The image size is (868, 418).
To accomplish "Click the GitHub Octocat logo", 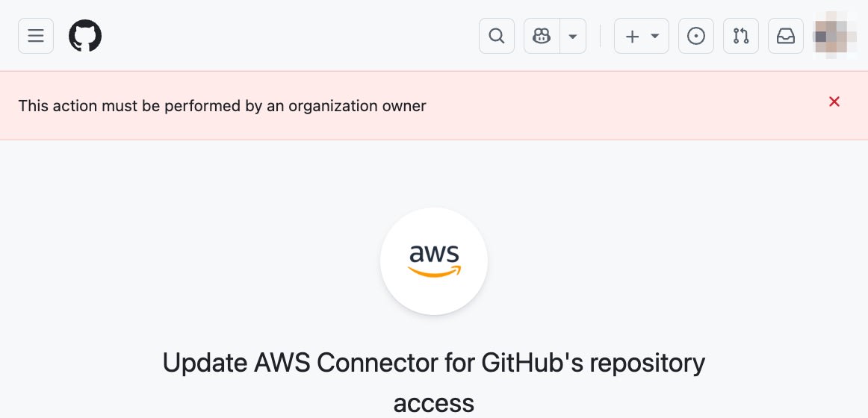I will click(85, 36).
